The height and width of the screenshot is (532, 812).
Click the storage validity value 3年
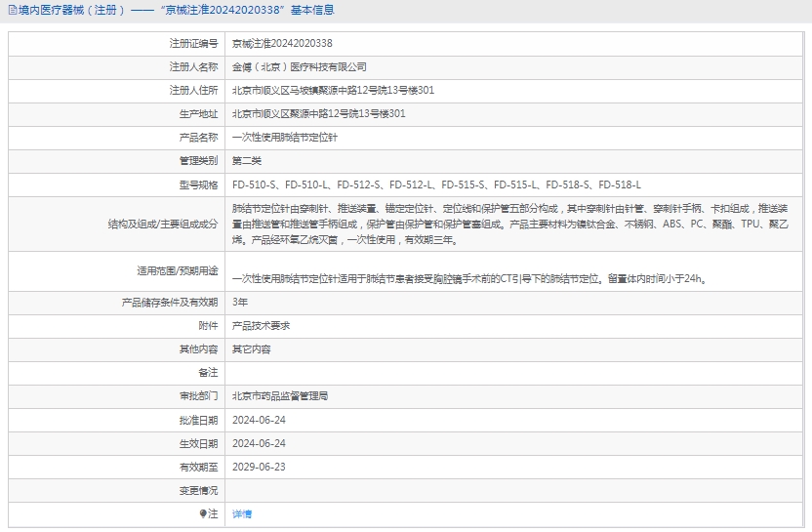[240, 303]
